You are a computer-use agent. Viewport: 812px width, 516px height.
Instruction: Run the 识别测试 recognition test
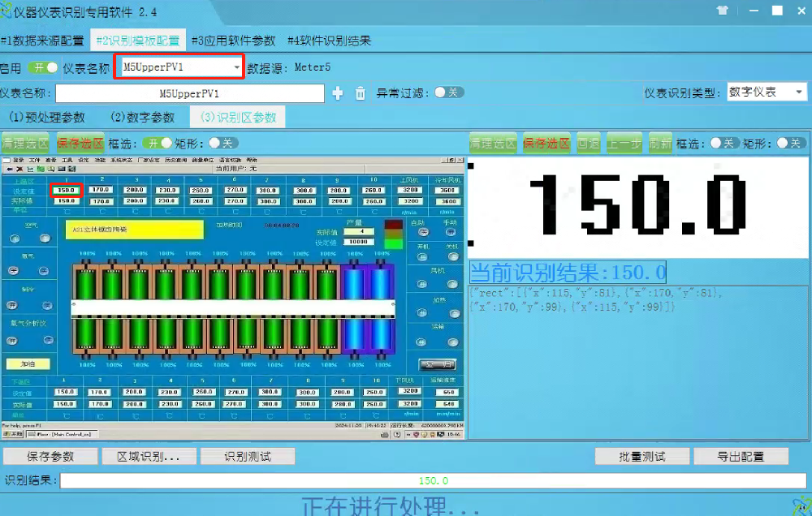coord(248,455)
